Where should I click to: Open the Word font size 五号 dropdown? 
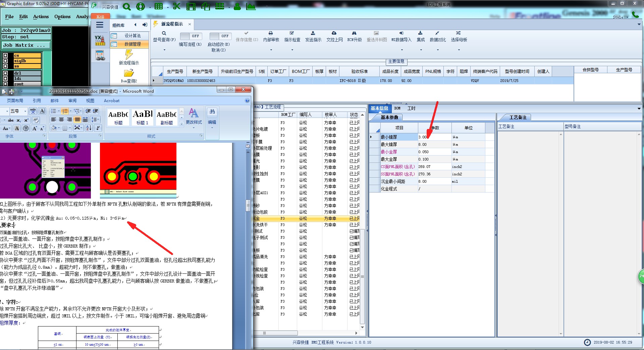[x=25, y=111]
